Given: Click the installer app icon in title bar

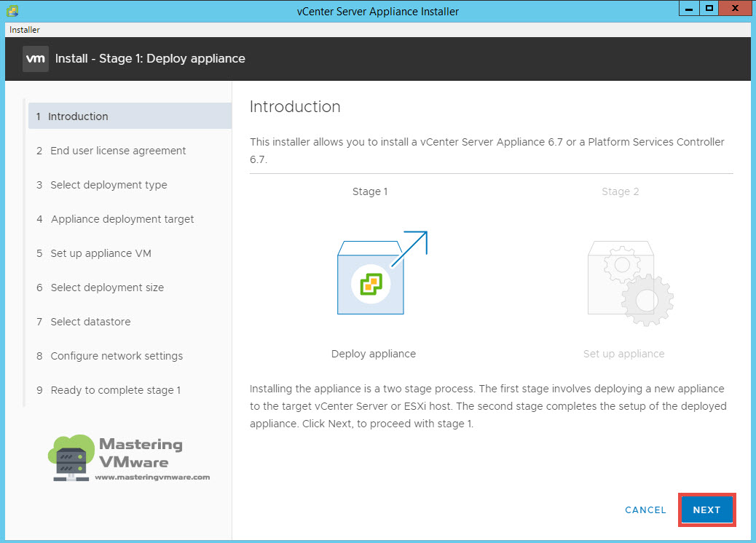Looking at the screenshot, I should [12, 11].
